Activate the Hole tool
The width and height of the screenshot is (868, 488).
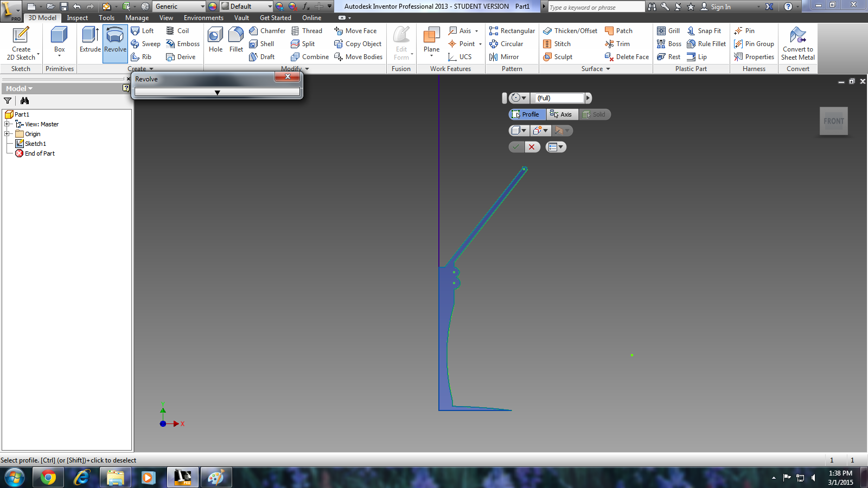[x=215, y=41]
